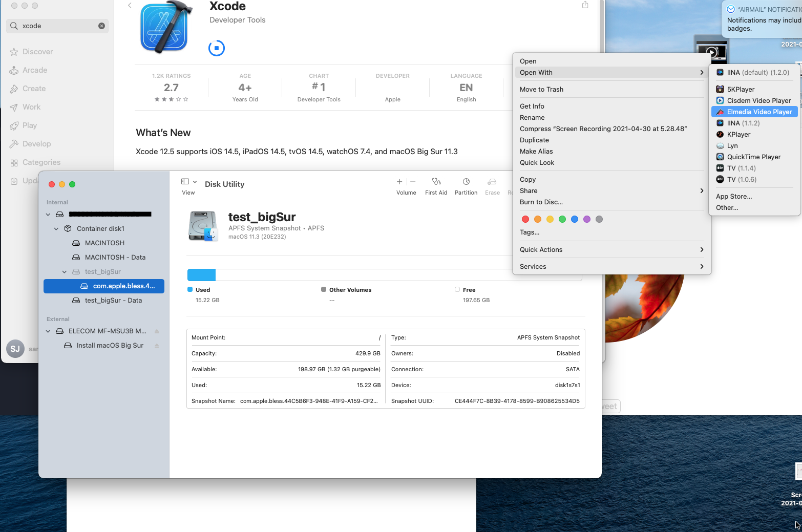Choose Get Info from context menu
802x532 pixels.
pos(611,106)
